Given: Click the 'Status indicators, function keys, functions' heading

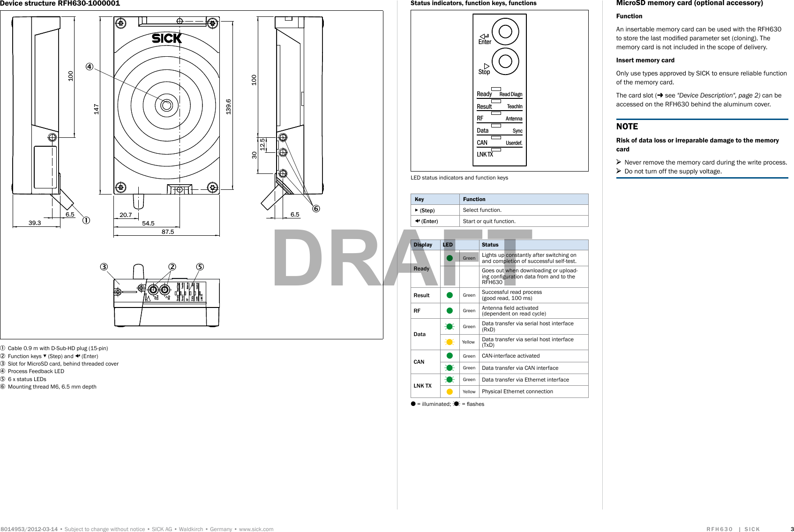Looking at the screenshot, I should pos(473,3).
